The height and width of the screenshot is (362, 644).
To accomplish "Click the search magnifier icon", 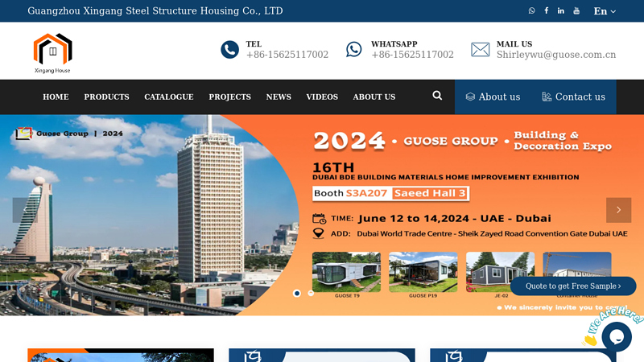I will point(437,96).
